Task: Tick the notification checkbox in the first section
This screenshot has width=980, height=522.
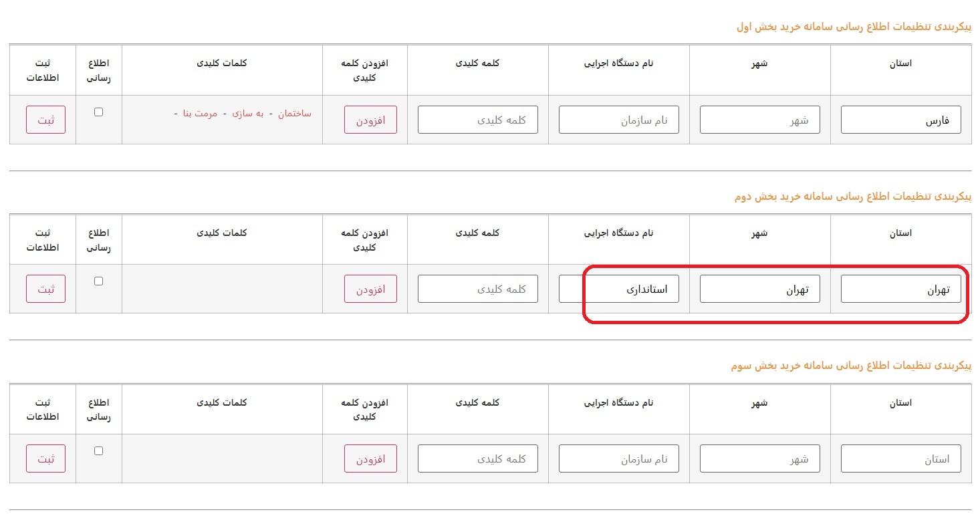Action: pyautogui.click(x=99, y=112)
